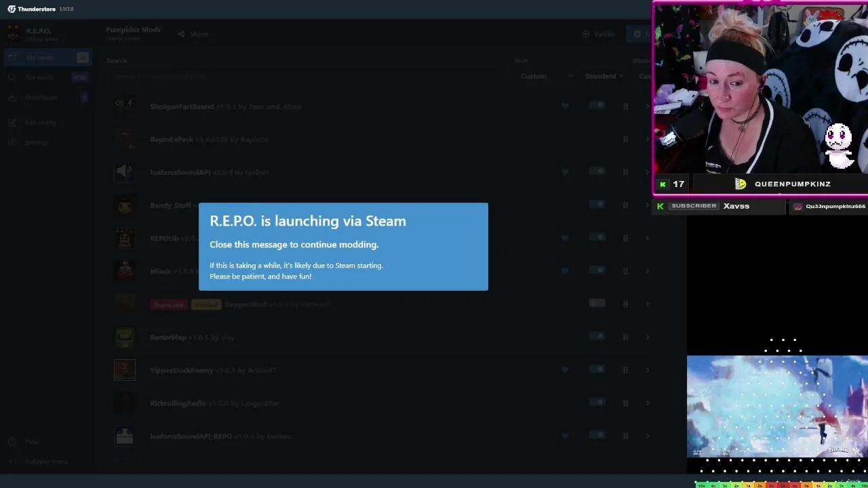The image size is (868, 488).
Task: Click the drag handle on BetterMap row
Action: 625,337
